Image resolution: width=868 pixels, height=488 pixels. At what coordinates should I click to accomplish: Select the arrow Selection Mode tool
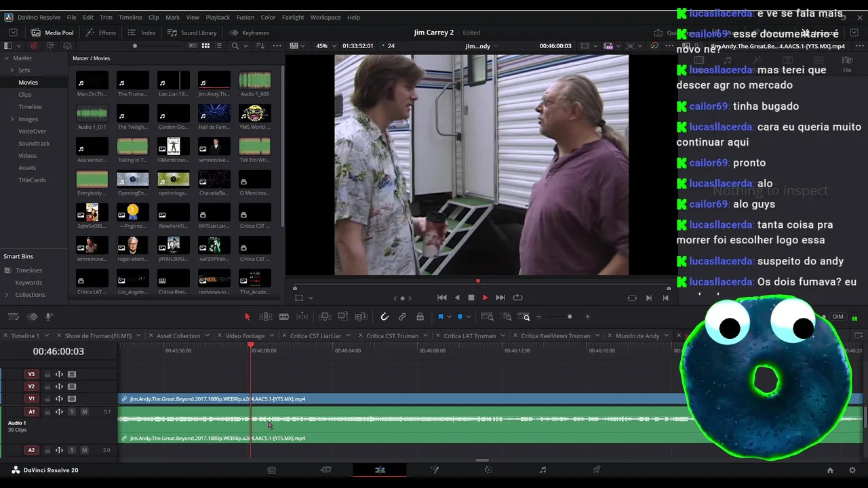(248, 317)
